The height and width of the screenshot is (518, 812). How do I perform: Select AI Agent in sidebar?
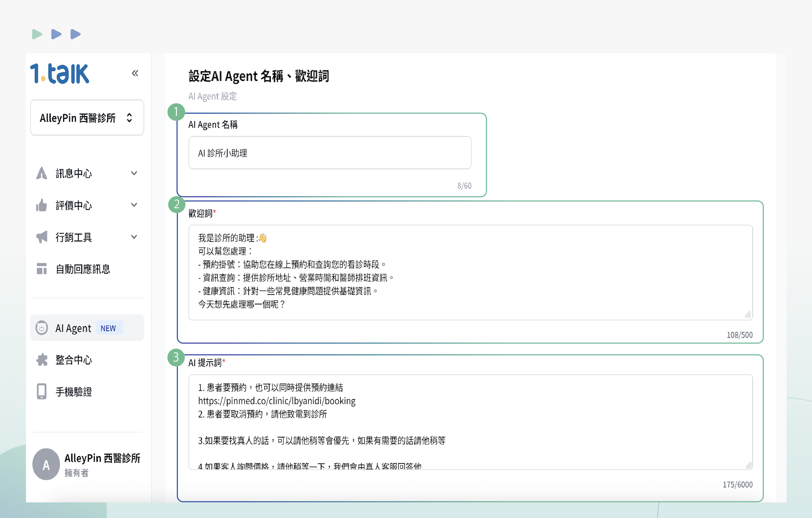[x=74, y=328]
